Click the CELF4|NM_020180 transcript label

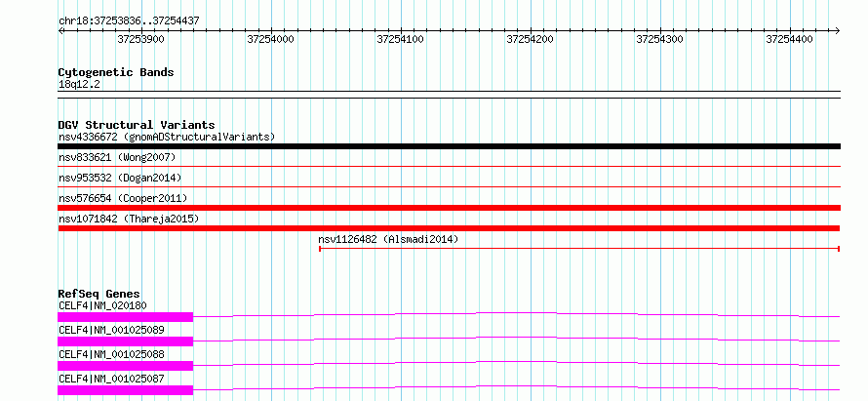[x=102, y=305]
